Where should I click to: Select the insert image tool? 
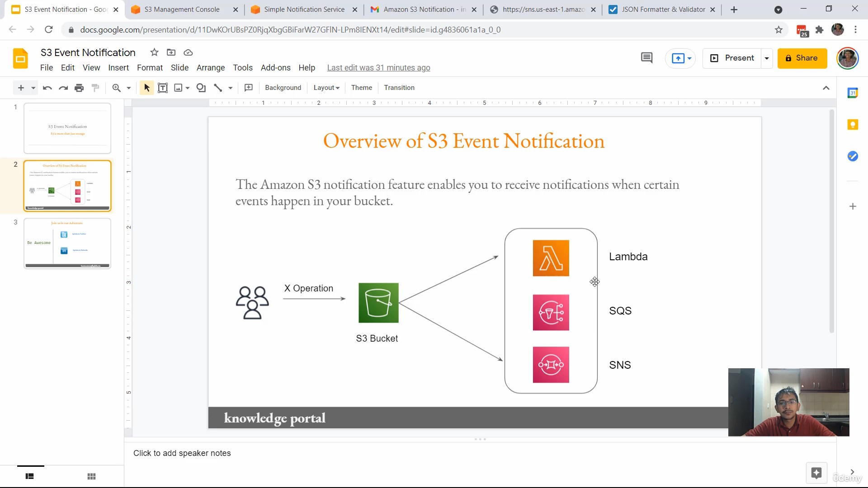[179, 88]
